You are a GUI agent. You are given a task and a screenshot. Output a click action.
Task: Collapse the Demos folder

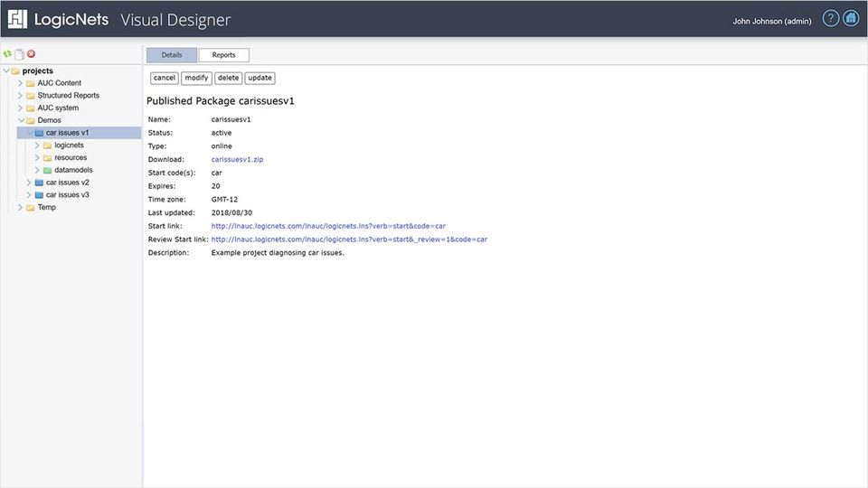click(x=21, y=120)
